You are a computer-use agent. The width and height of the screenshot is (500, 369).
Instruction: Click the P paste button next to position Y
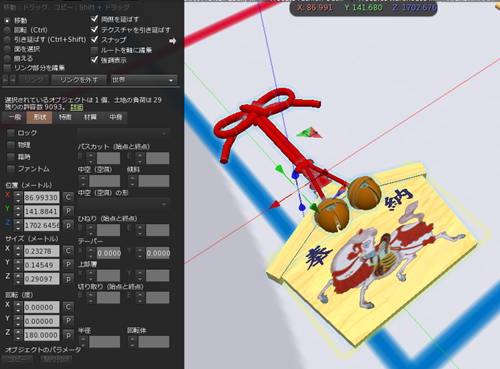(x=68, y=211)
